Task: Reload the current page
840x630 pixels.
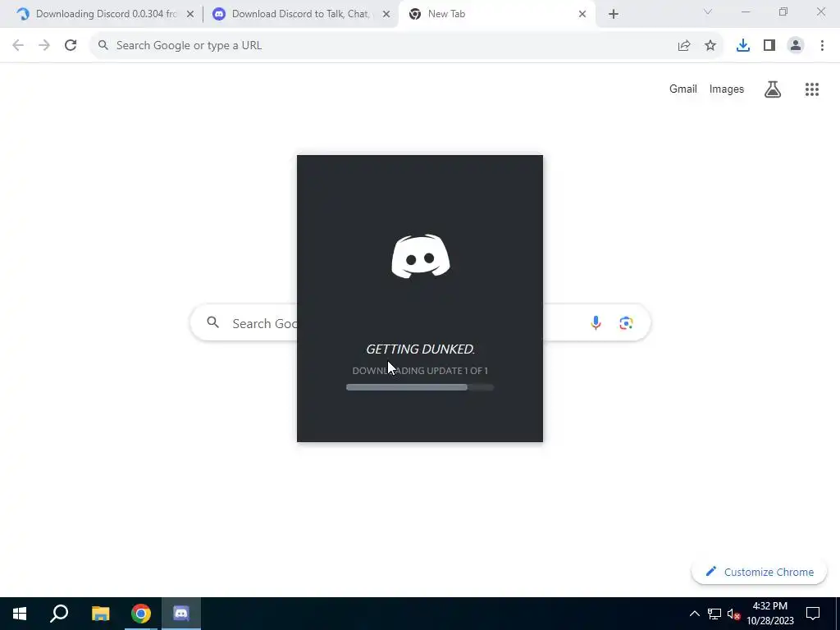Action: pos(71,46)
